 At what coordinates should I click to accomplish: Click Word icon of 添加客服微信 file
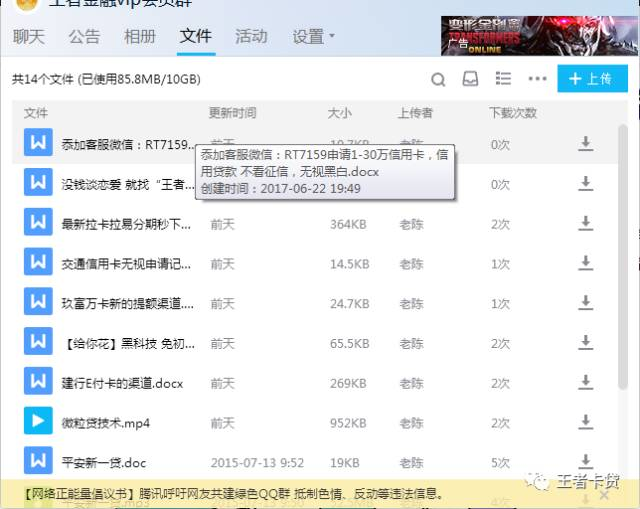click(x=38, y=142)
